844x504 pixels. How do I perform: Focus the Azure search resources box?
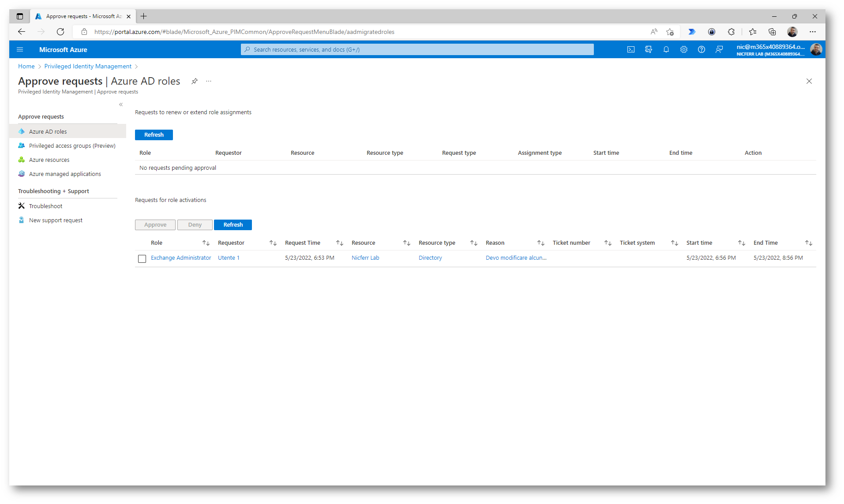[x=417, y=49]
